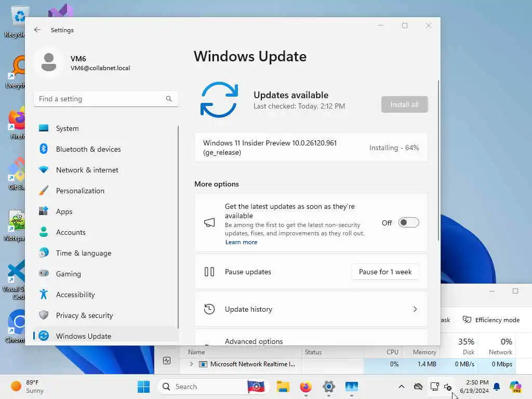Sort by Status column in Task Manager

point(313,352)
